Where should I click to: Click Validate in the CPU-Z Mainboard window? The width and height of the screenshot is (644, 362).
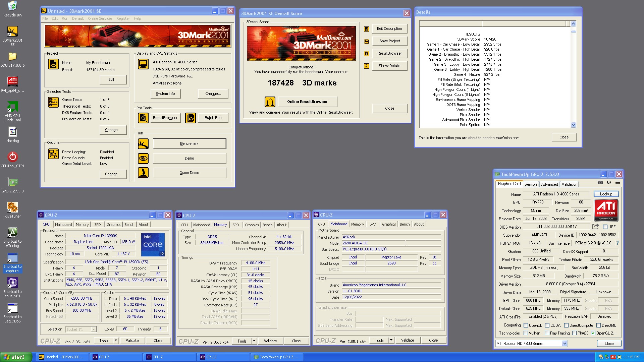(x=408, y=340)
